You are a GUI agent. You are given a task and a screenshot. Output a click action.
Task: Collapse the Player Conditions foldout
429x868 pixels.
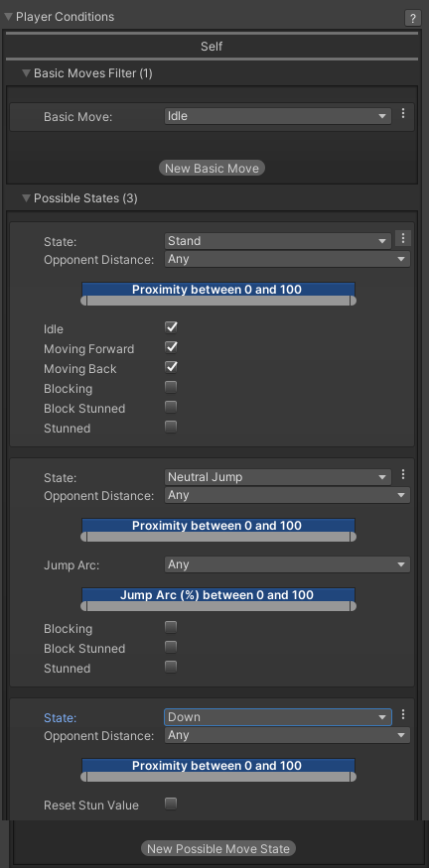click(8, 17)
